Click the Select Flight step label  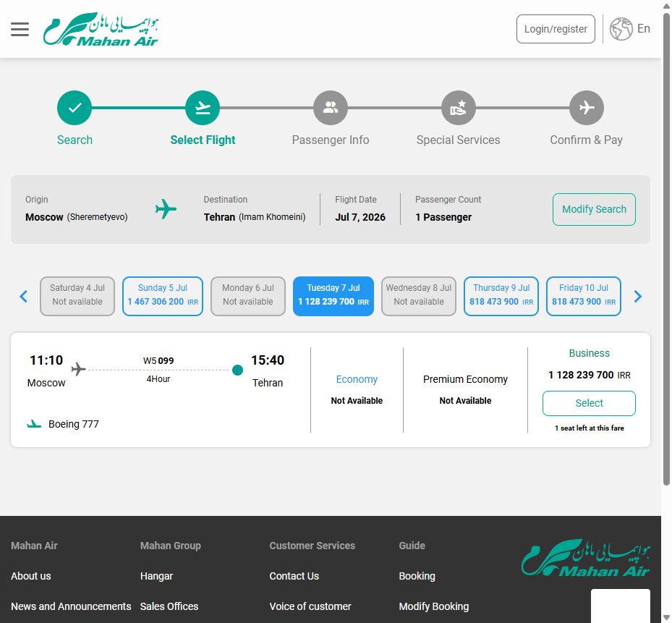pos(203,140)
